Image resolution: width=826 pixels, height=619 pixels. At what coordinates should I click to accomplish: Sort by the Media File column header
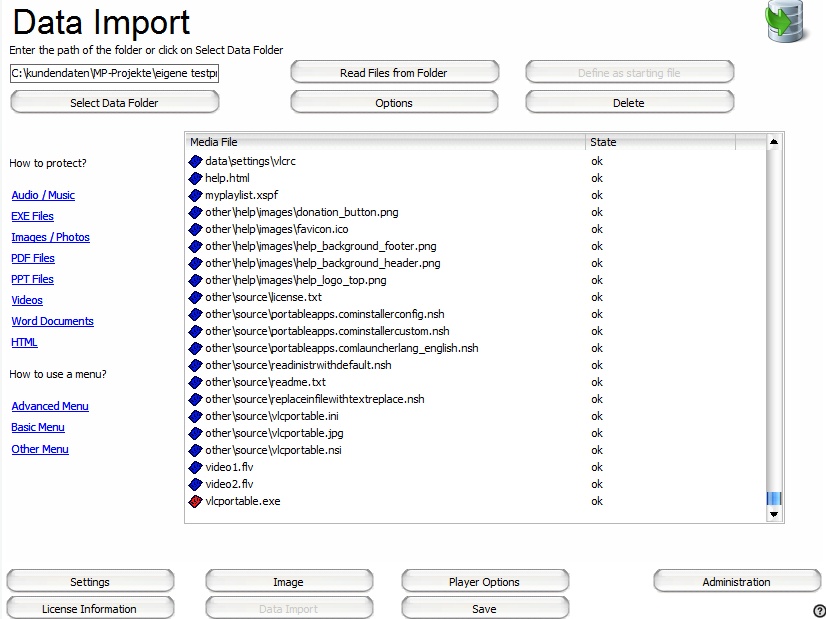(x=385, y=142)
